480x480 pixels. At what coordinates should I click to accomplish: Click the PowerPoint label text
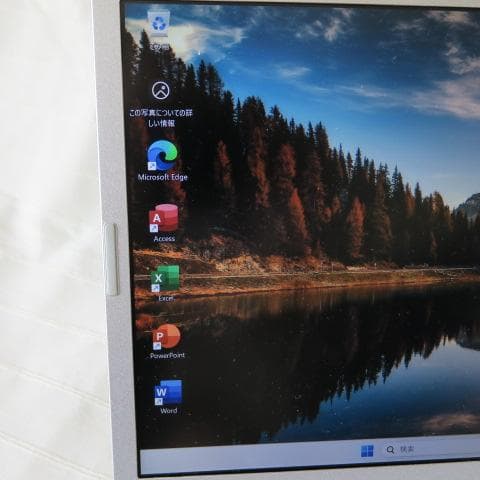click(167, 355)
